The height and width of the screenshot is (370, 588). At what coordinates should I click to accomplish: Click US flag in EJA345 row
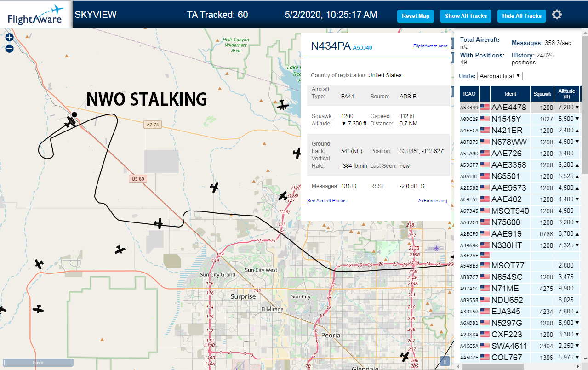coord(485,312)
